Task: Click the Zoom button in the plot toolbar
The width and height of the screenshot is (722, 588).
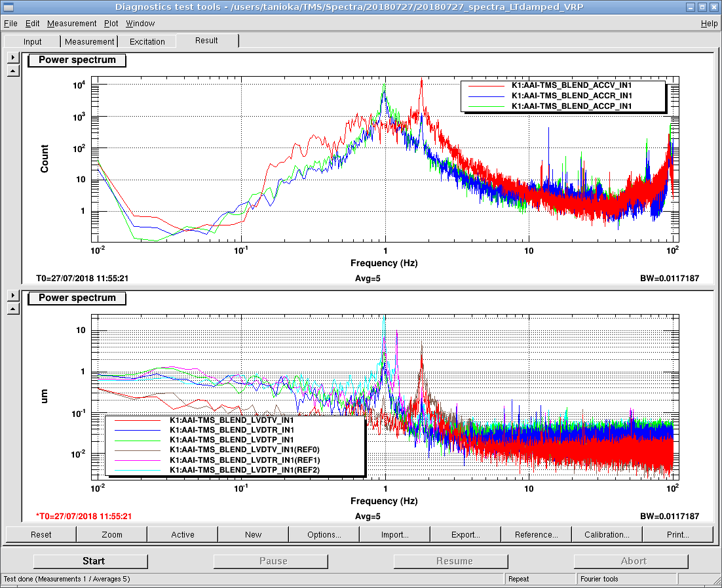Action: coord(112,534)
